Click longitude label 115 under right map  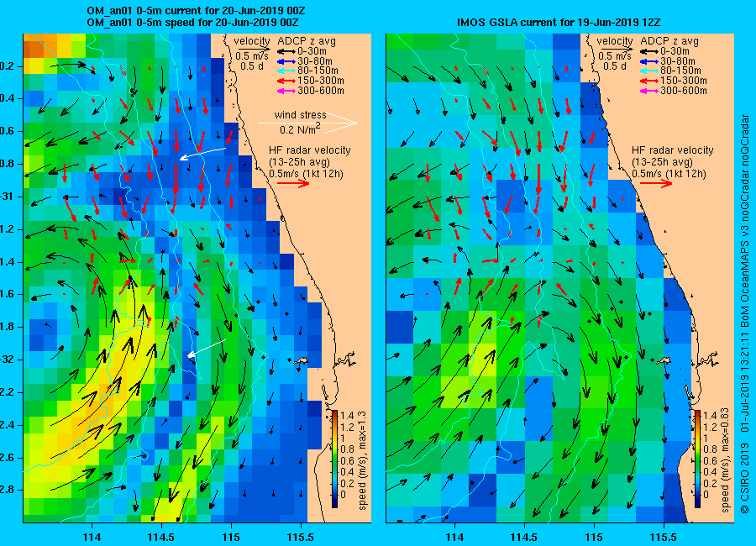(x=594, y=538)
